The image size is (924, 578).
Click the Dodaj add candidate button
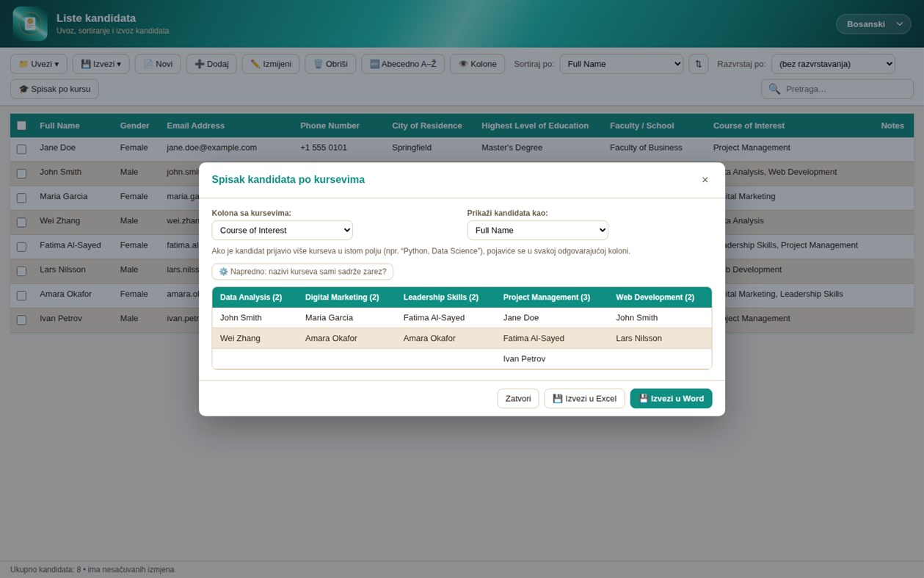point(211,64)
